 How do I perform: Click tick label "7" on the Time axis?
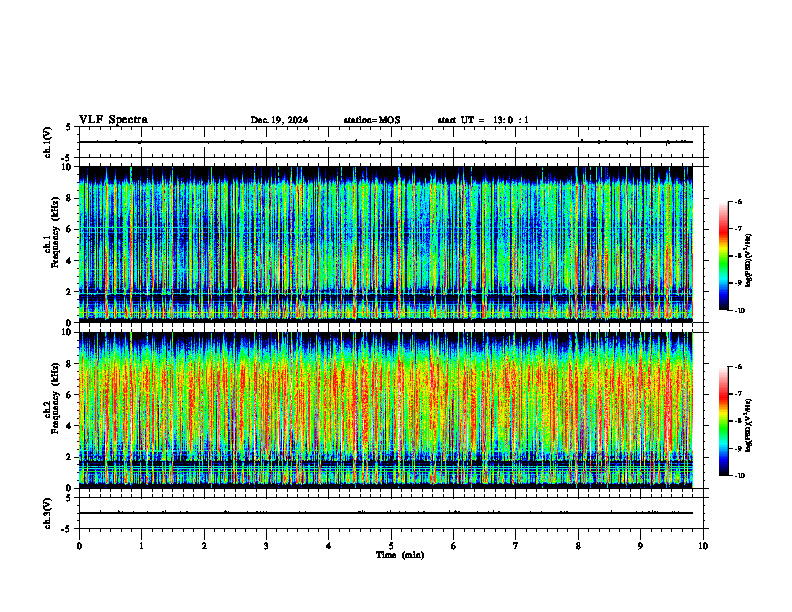coord(516,546)
